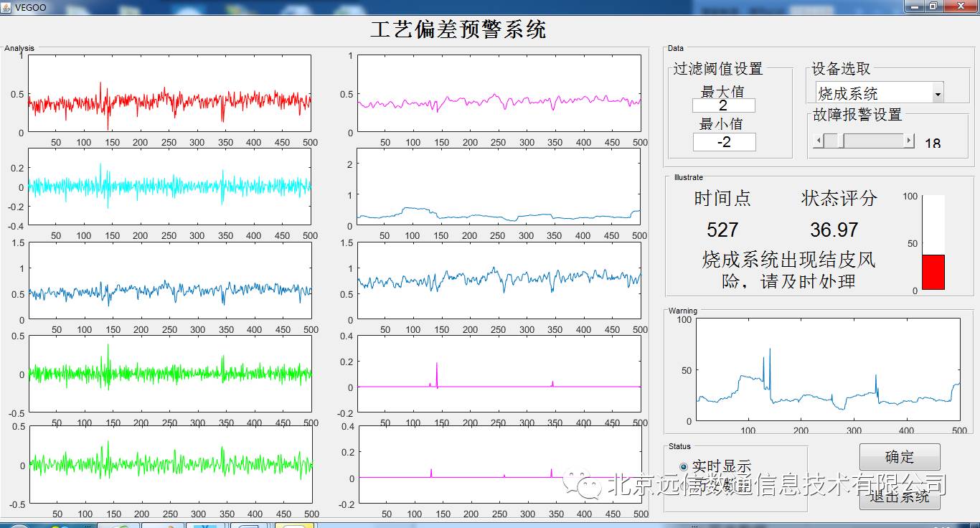The image size is (980, 528).
Task: Select the 实时显示 radio button
Action: click(683, 467)
